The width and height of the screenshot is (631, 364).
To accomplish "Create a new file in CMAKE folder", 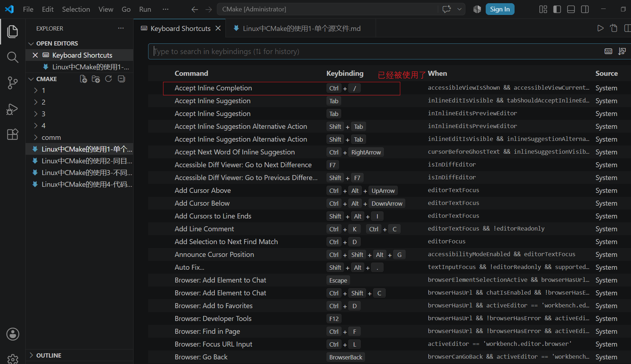I will click(83, 79).
